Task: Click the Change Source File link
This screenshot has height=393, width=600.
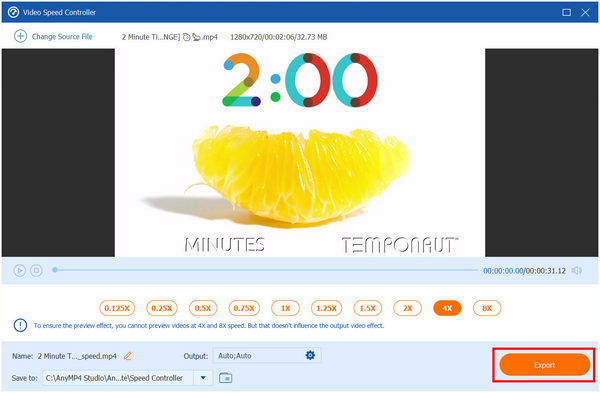Action: 62,37
